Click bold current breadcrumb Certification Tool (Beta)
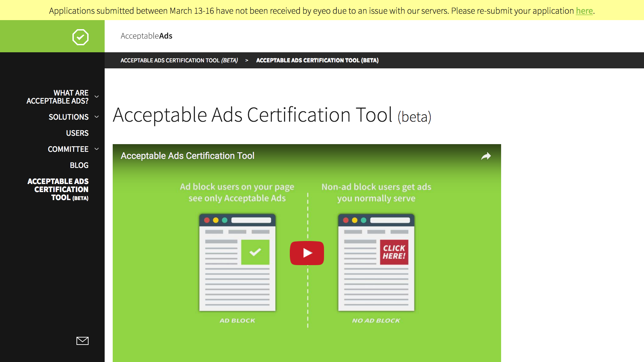Screen dimensions: 644x362 317,60
